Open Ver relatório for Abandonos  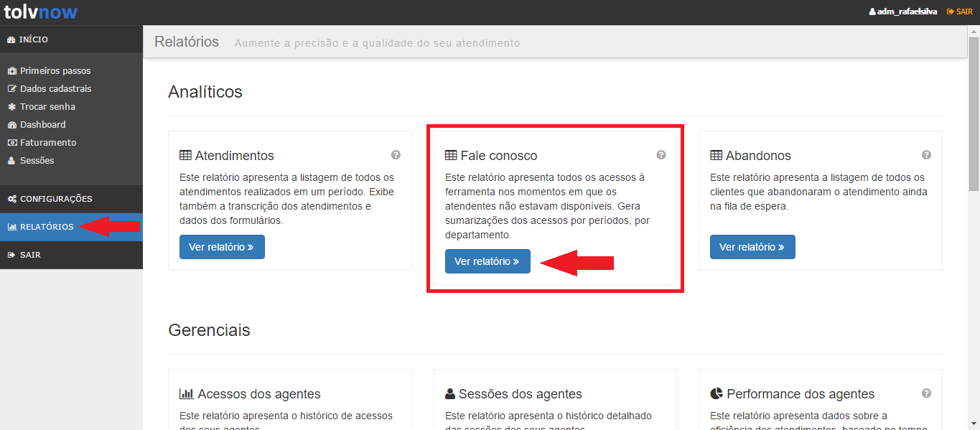pos(752,247)
